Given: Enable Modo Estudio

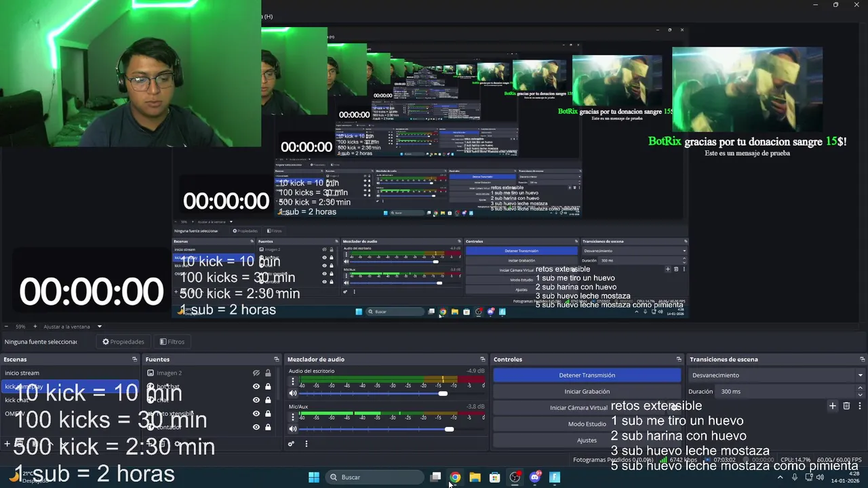Looking at the screenshot, I should pyautogui.click(x=587, y=424).
